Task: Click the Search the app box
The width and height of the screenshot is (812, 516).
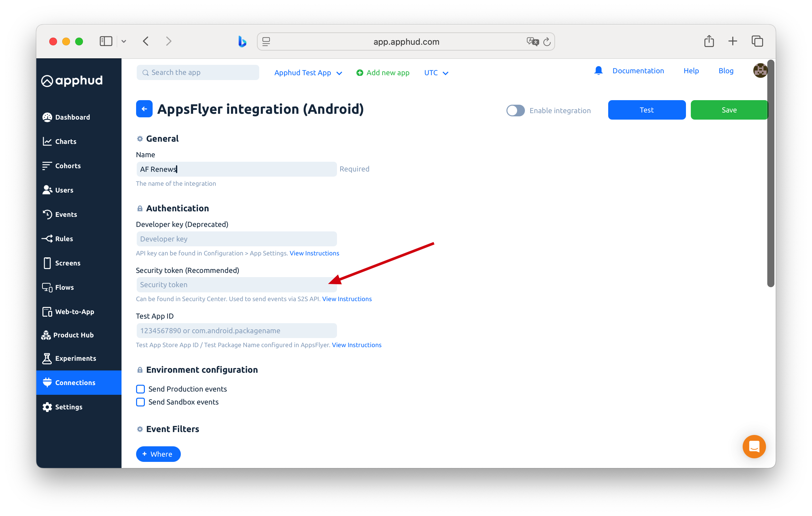Action: point(198,73)
